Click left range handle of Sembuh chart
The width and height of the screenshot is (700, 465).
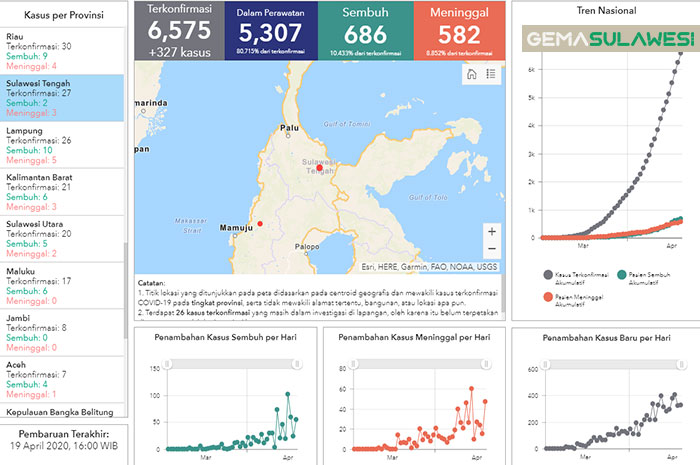167,365
